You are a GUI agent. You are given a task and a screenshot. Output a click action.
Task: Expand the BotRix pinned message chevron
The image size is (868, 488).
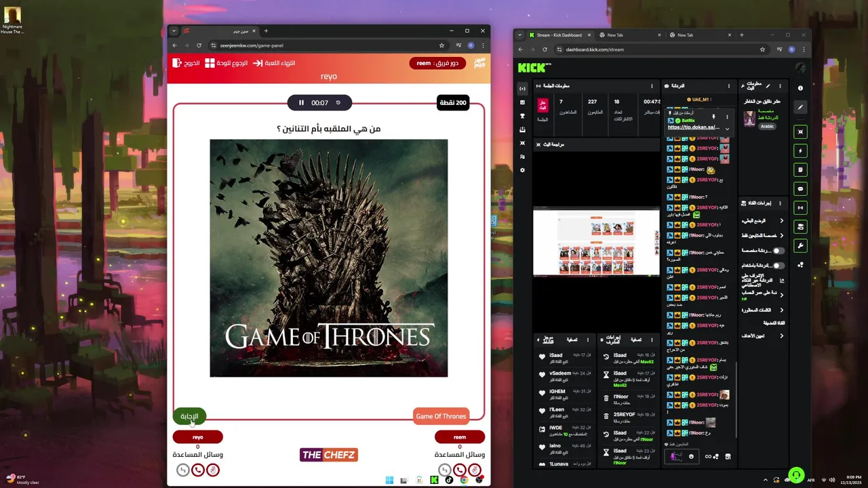pos(727,128)
